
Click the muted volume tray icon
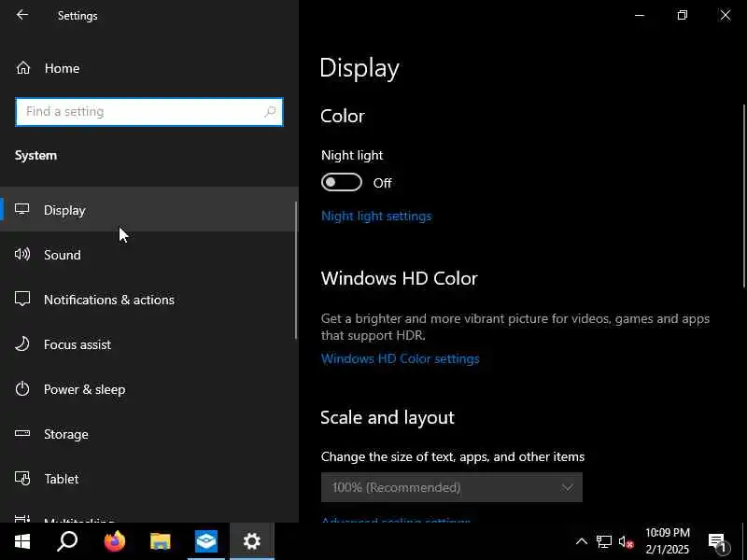click(626, 541)
